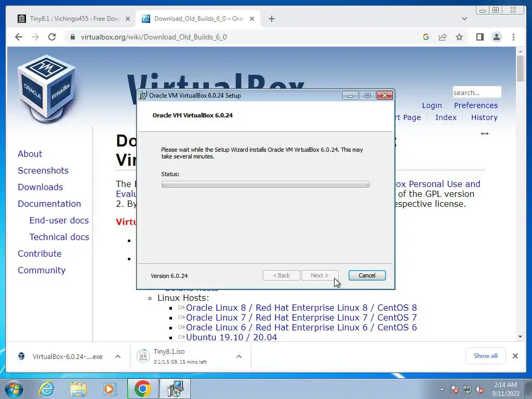This screenshot has height=399, width=532.
Task: Expand the VirtualBox exe download options chevron
Action: (x=118, y=356)
